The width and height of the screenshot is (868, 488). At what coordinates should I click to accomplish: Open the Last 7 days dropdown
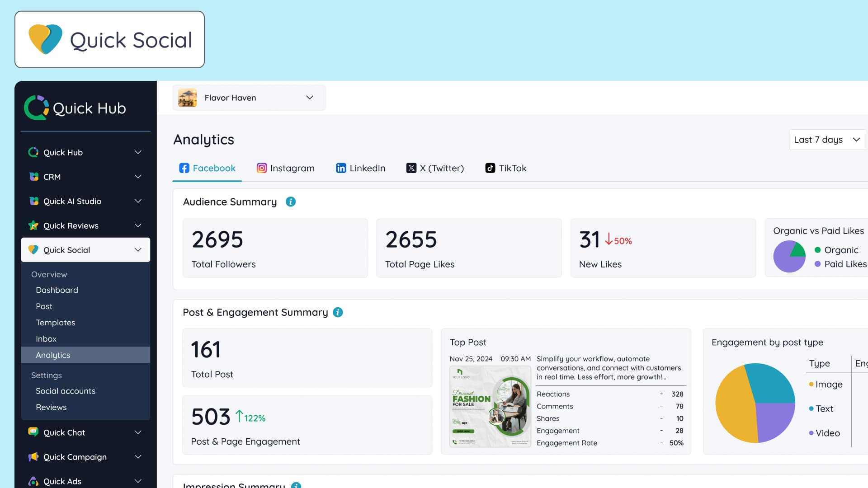click(827, 140)
